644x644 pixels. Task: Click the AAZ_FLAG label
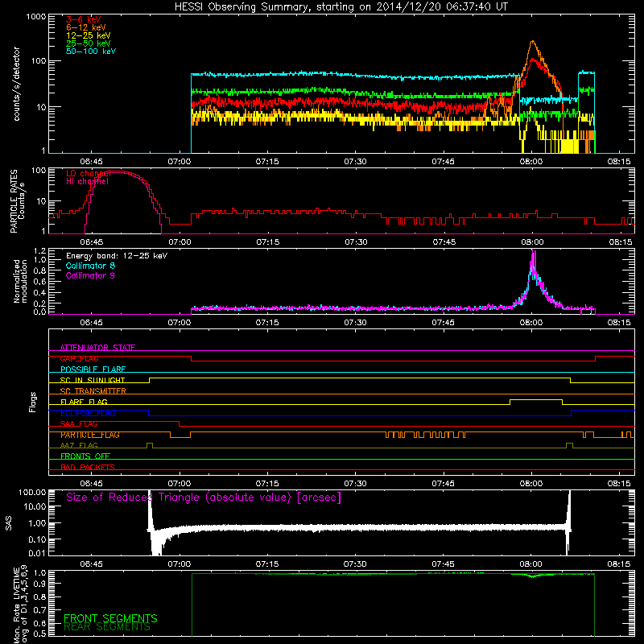pyautogui.click(x=79, y=446)
